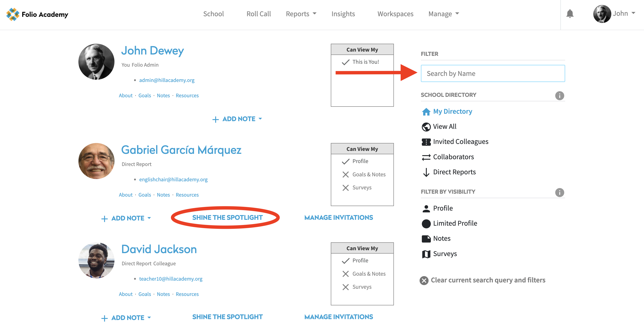644x327 pixels.
Task: Open Manage Invitations for David Jackson
Action: [338, 317]
